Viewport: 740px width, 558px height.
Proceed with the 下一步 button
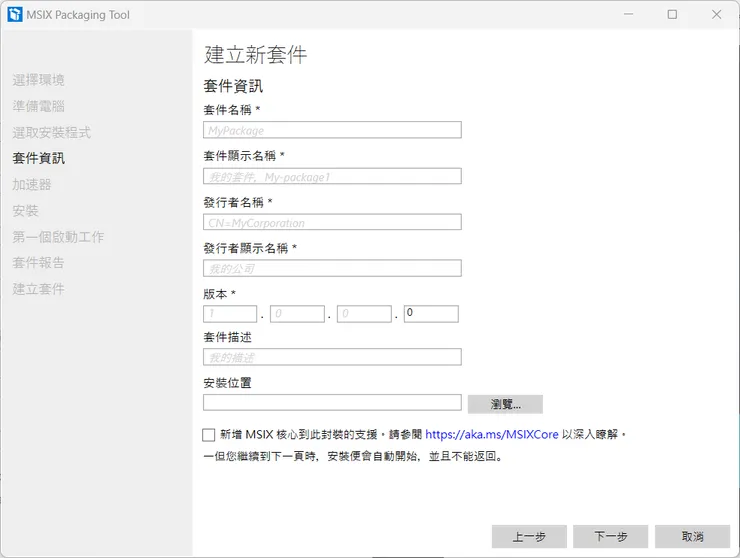[x=611, y=536]
